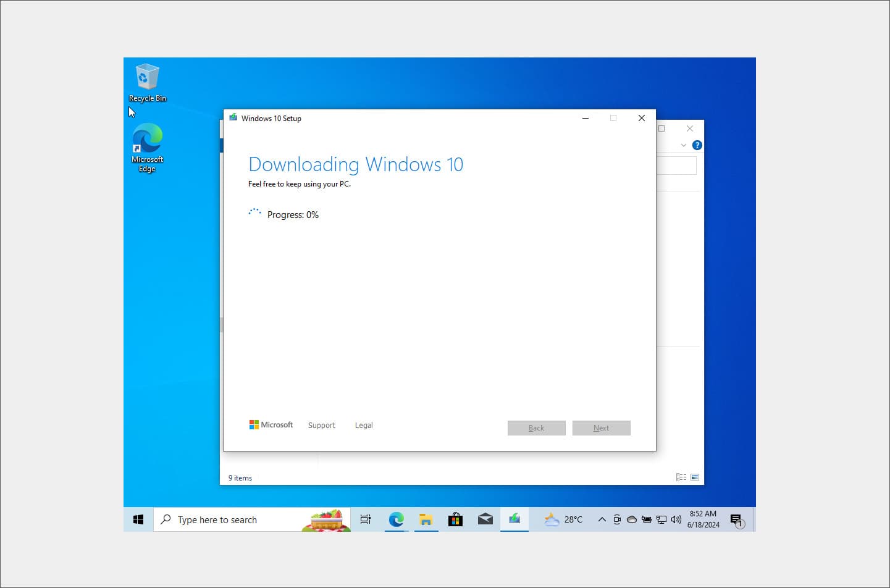Open the Windows Start menu
The image size is (890, 588).
(x=138, y=519)
